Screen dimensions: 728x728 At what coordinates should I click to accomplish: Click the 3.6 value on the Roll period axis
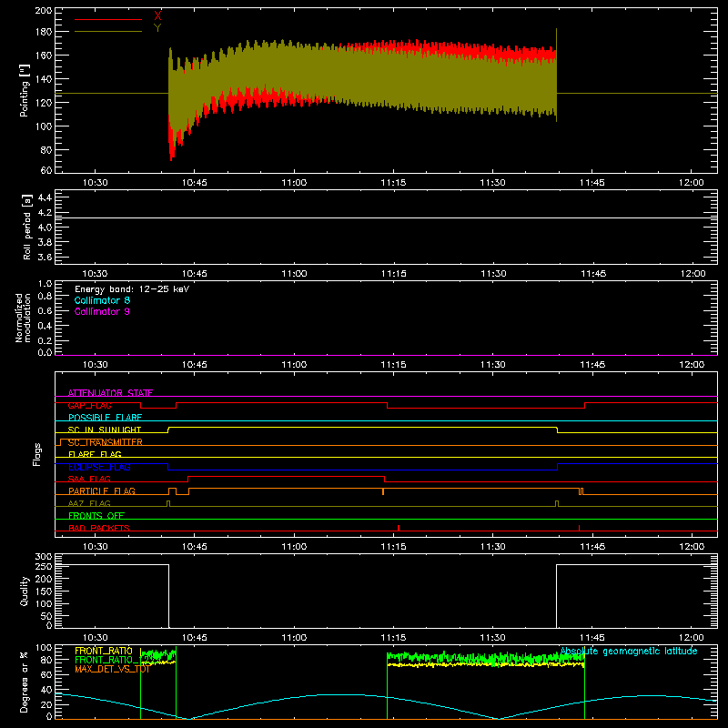pos(45,257)
